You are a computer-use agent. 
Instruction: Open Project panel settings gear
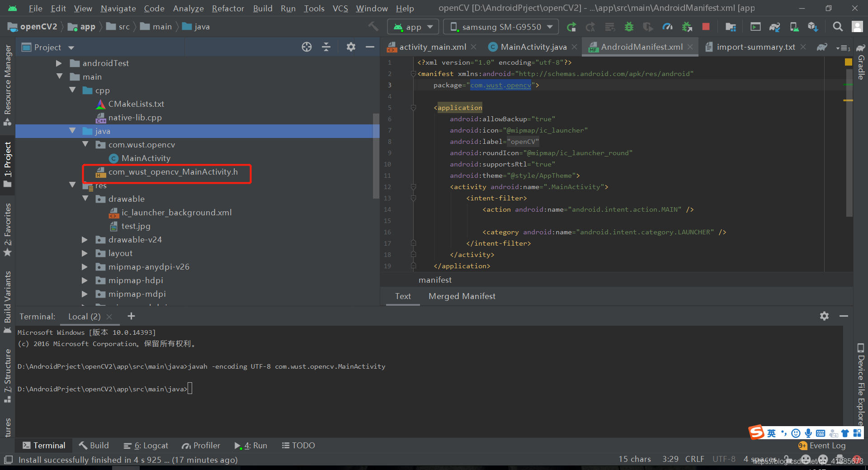pyautogui.click(x=351, y=47)
